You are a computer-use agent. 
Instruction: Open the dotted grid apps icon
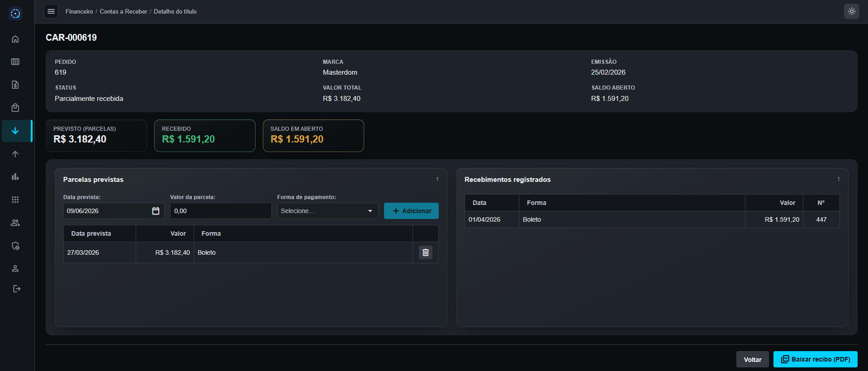15,200
